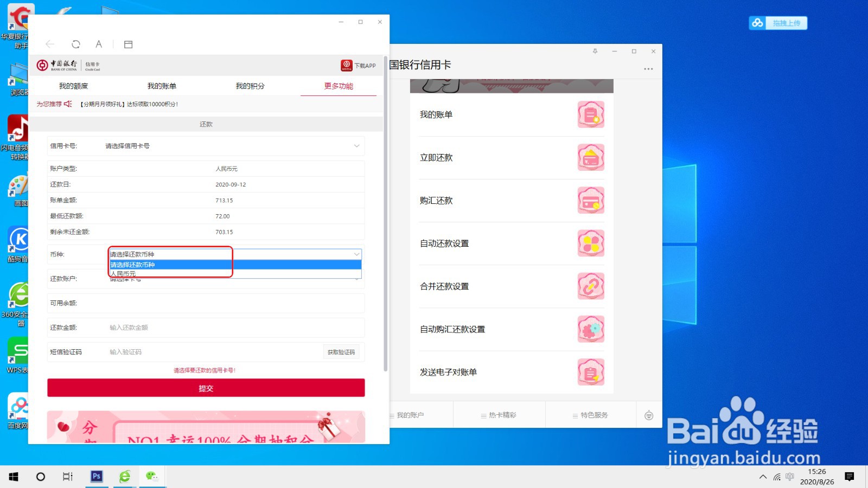Image resolution: width=868 pixels, height=488 pixels.
Task: Open the 自动还款设置 icon
Action: (x=591, y=243)
